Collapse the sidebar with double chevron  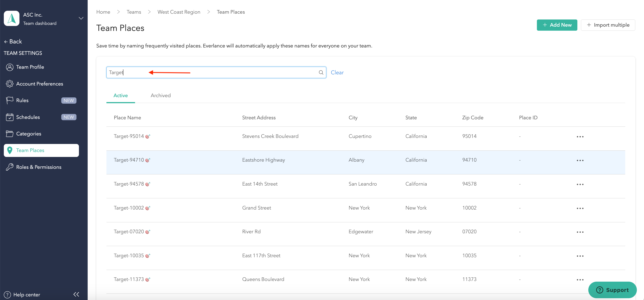[76, 294]
